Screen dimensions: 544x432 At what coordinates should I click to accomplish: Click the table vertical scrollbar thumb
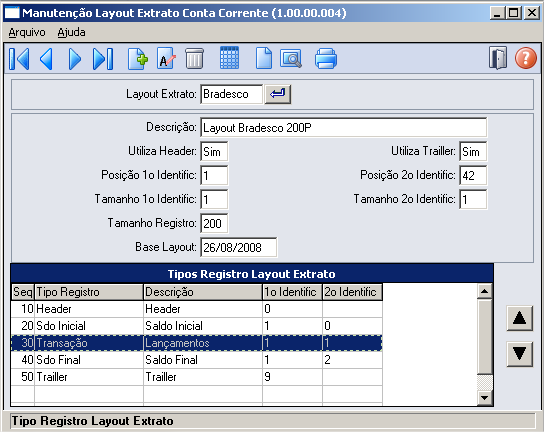tap(485, 337)
